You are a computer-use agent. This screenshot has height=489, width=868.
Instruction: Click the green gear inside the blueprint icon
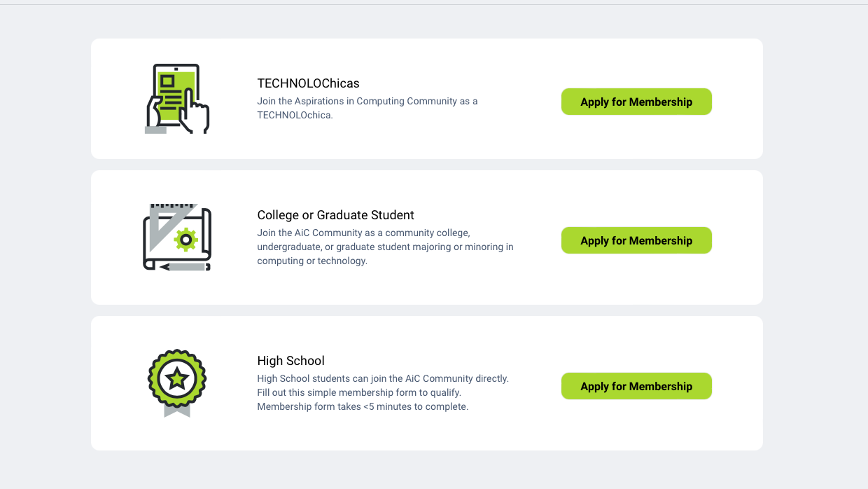pos(185,240)
